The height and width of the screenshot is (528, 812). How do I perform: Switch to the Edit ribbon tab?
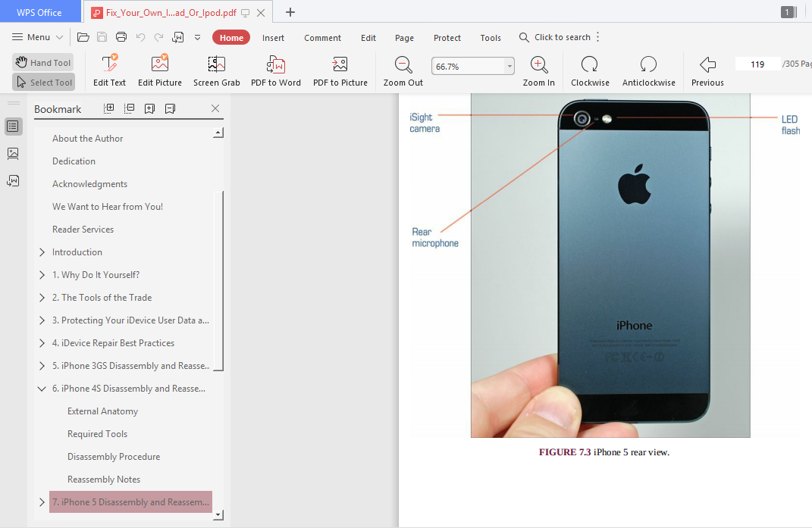point(368,38)
